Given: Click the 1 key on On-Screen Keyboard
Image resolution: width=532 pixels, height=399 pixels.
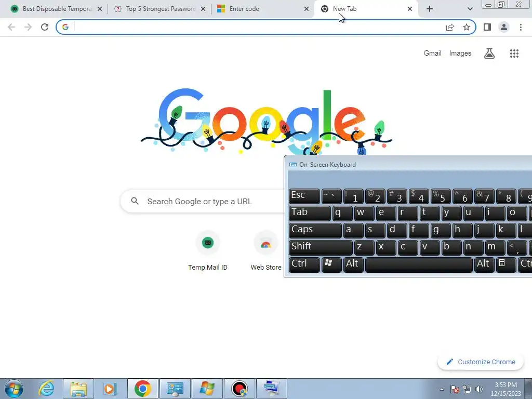Looking at the screenshot, I should click(353, 196).
